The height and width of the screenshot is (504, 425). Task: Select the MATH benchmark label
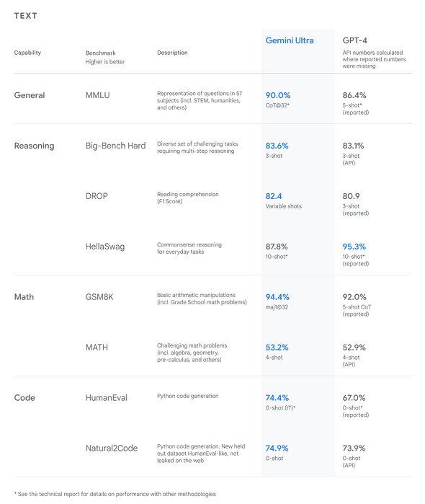(97, 347)
